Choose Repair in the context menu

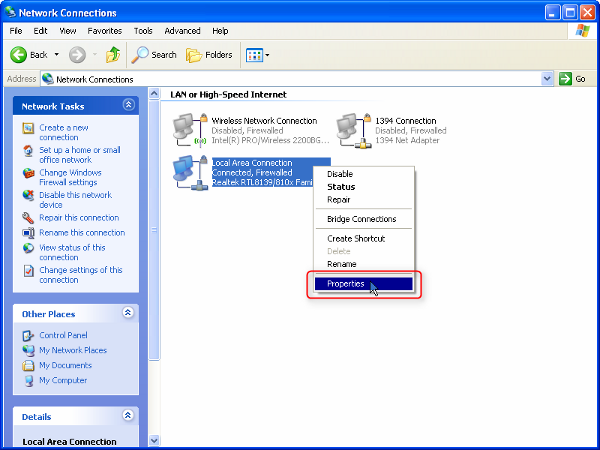tap(364, 200)
